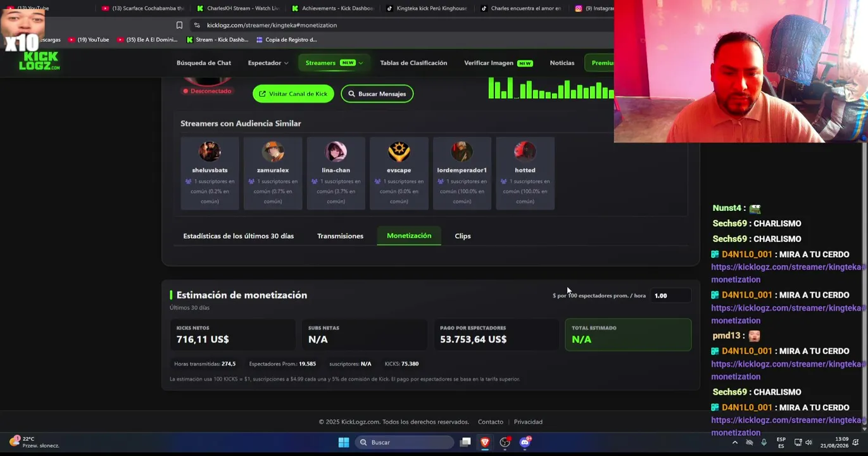Click the external-link icon on Visitar Canal
This screenshot has width=868, height=456.
tap(262, 94)
